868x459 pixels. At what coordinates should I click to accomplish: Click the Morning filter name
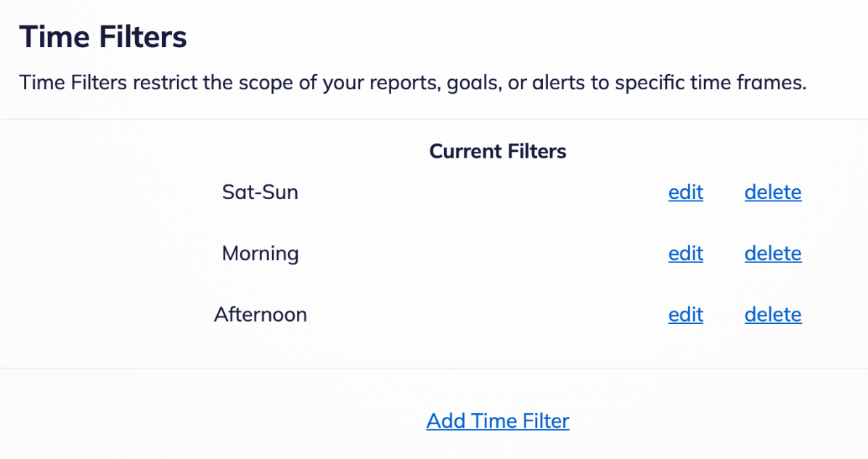260,253
